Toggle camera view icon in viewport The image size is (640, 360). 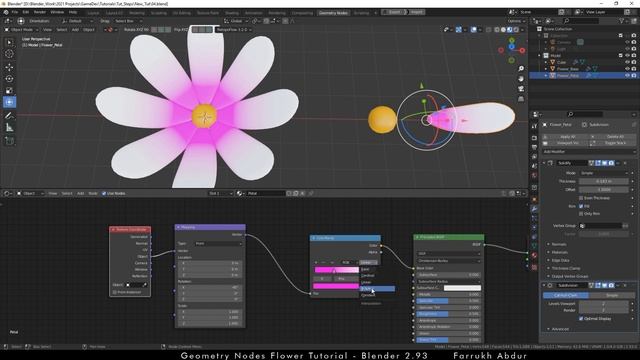(x=521, y=89)
